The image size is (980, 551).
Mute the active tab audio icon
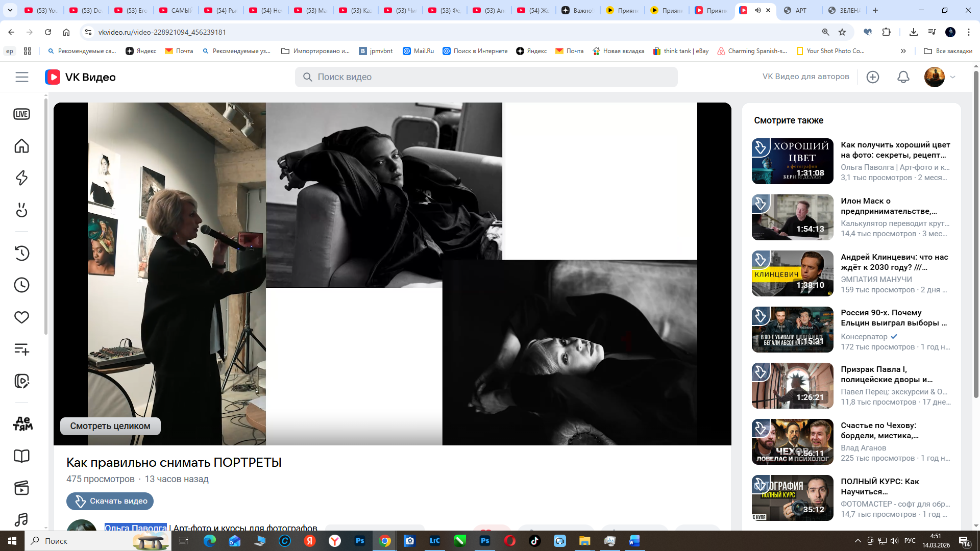tap(757, 10)
